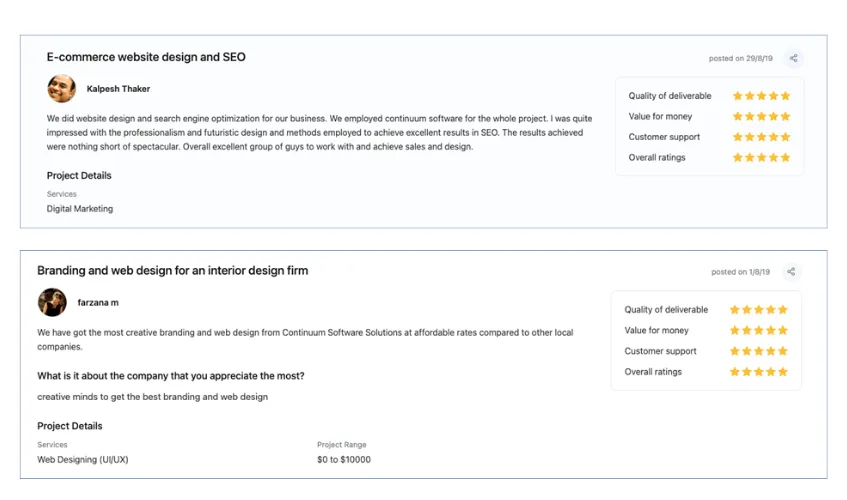Click the 'Web Designing (UI/UX)' service value
847x500 pixels.
click(83, 460)
